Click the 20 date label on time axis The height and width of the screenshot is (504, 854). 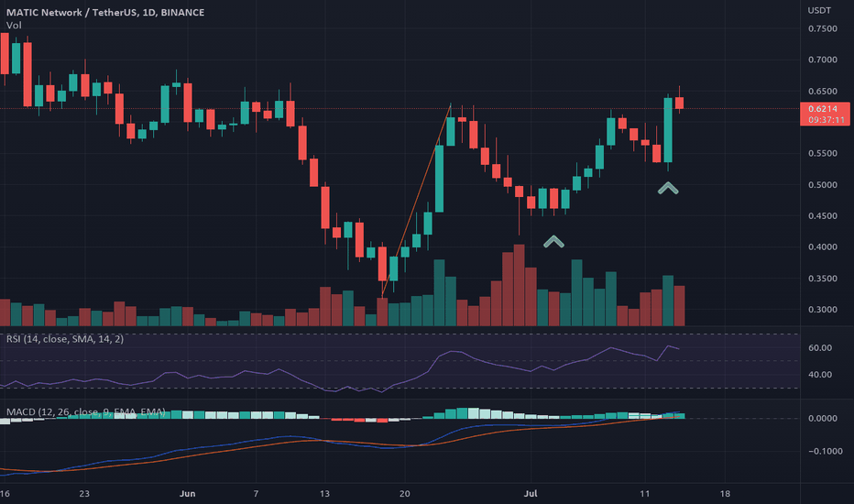click(405, 494)
